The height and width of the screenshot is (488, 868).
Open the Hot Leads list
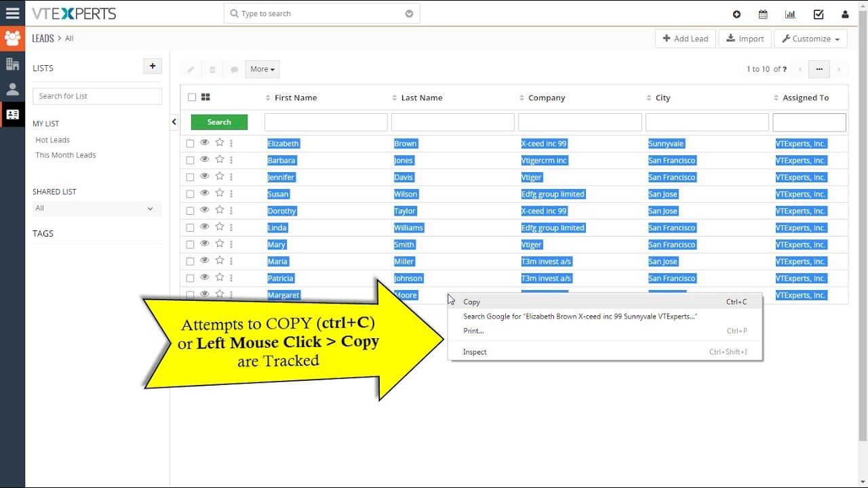click(x=53, y=140)
